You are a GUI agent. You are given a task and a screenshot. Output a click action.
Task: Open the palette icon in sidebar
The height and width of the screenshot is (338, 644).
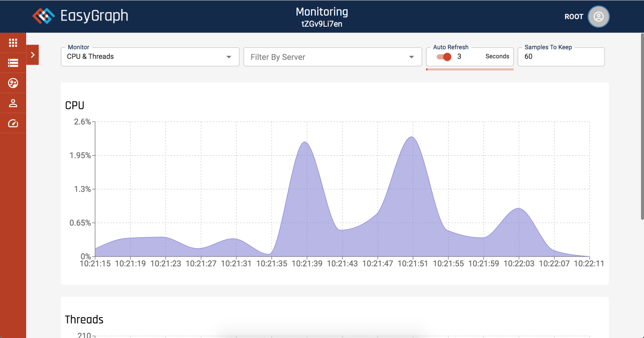(x=13, y=83)
